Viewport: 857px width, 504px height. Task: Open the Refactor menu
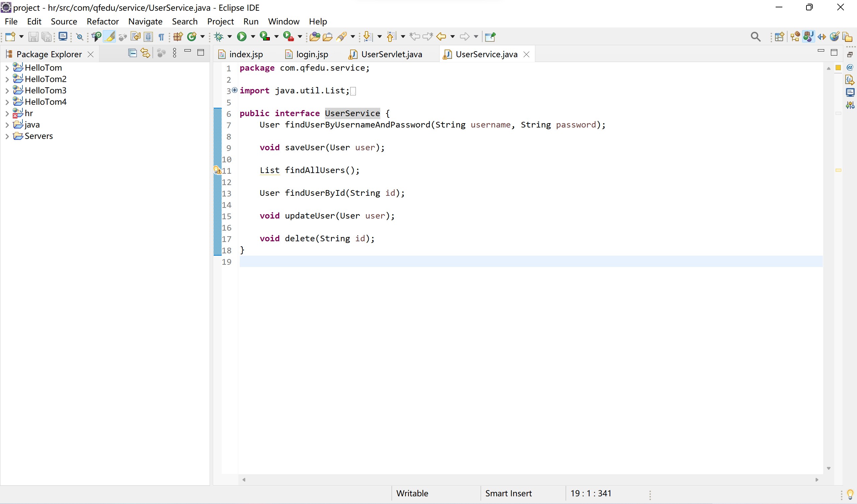click(x=102, y=21)
